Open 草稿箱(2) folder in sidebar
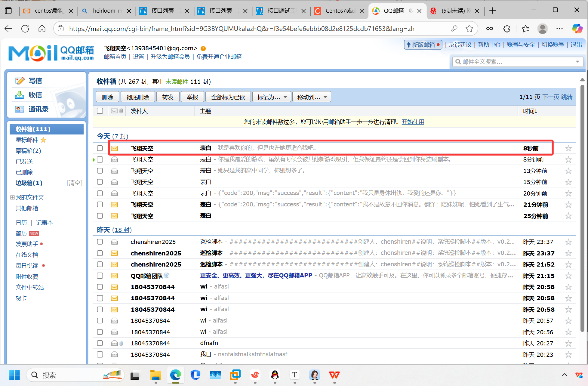This screenshot has width=588, height=386. 28,150
